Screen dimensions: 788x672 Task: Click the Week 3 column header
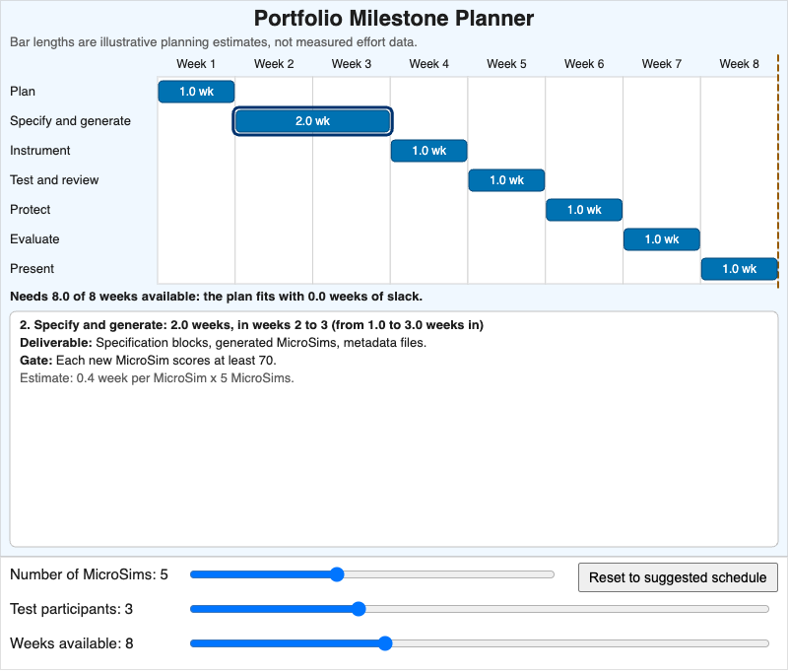point(352,64)
